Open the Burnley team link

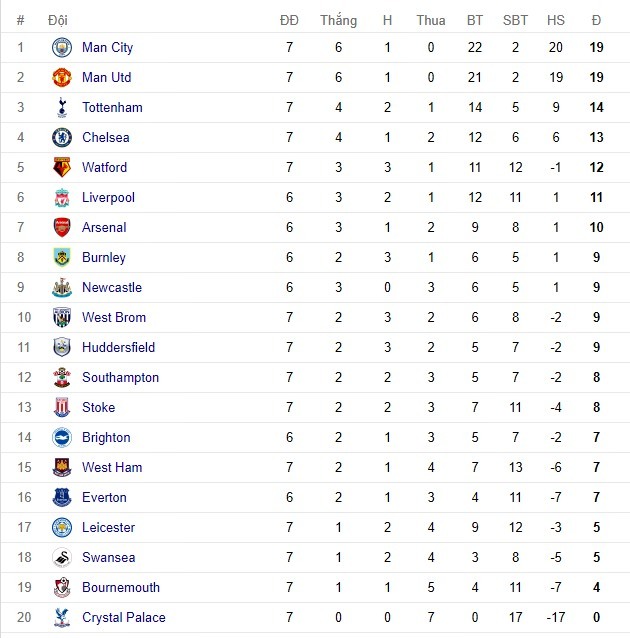click(104, 257)
